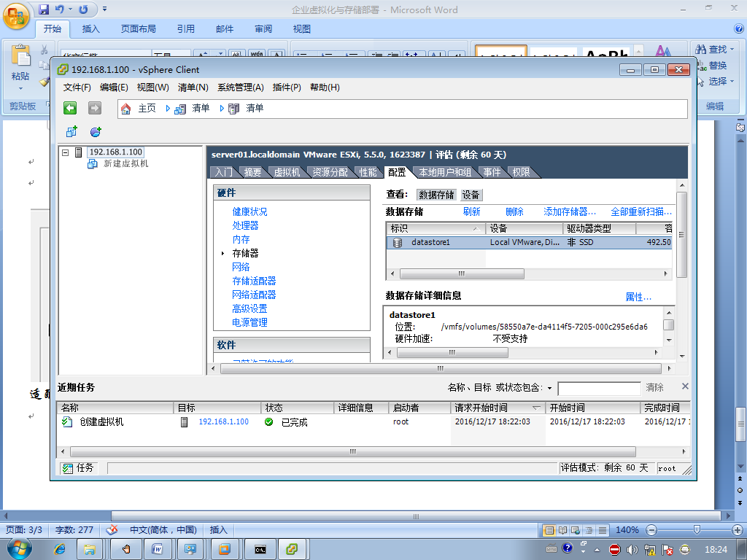747x560 pixels.
Task: Open the 存储适配器 link
Action: point(254,281)
